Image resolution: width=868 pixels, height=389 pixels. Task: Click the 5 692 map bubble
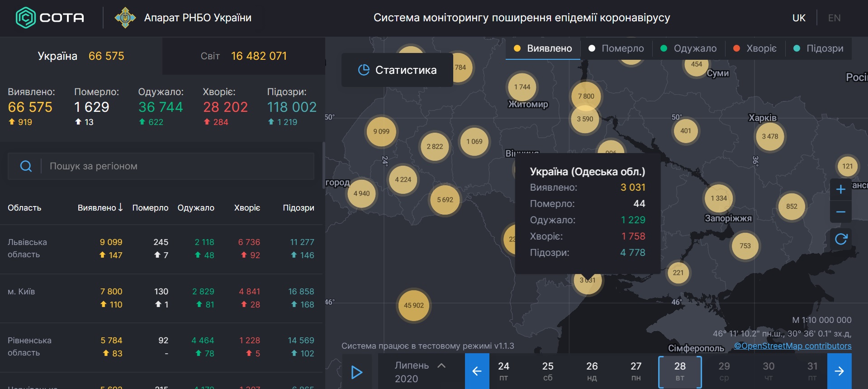click(x=445, y=200)
